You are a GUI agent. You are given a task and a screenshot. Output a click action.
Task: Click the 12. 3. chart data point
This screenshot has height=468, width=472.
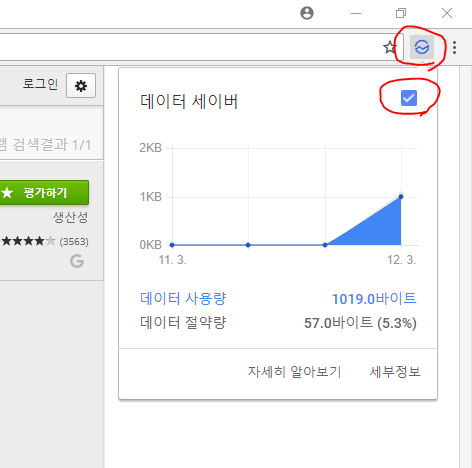click(401, 197)
